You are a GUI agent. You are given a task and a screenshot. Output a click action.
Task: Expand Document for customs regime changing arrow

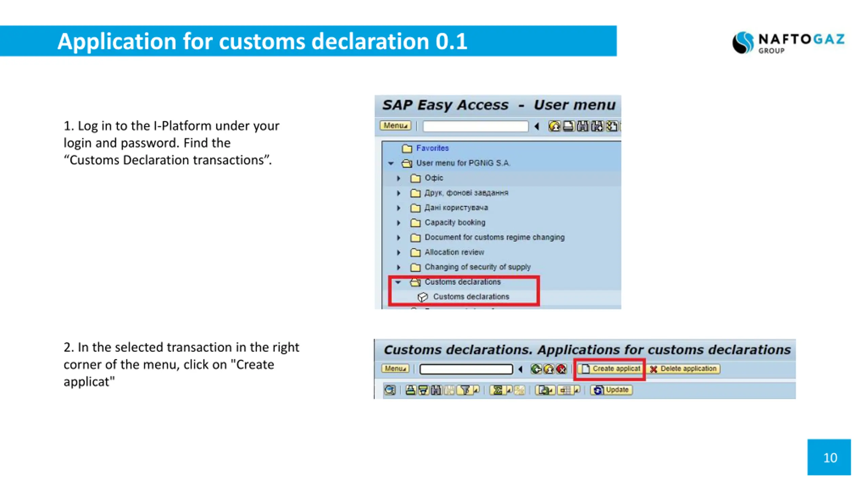(x=399, y=238)
